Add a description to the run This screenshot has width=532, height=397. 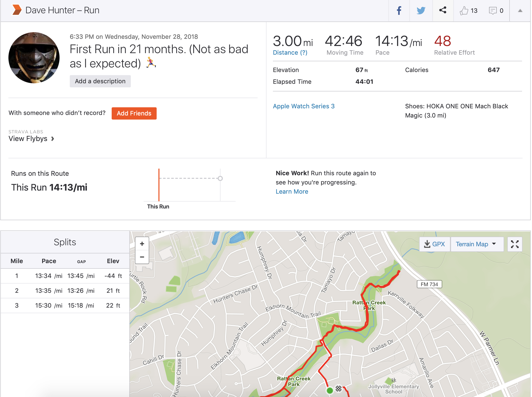pyautogui.click(x=100, y=81)
